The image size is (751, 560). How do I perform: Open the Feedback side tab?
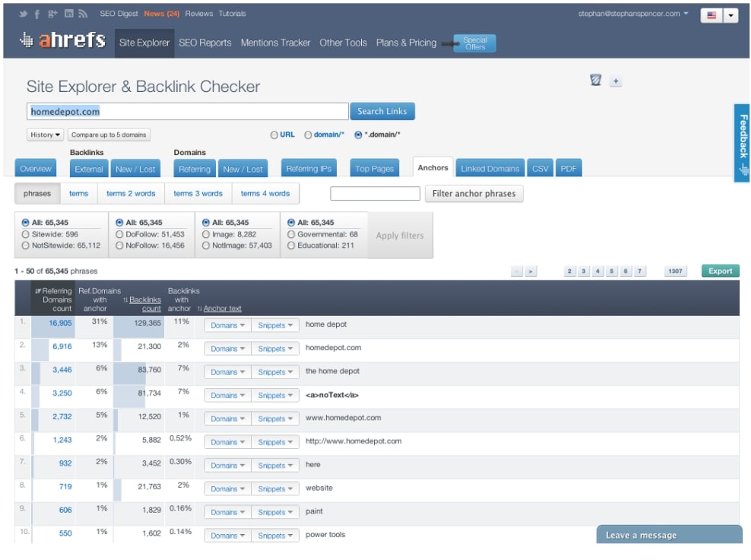(743, 143)
